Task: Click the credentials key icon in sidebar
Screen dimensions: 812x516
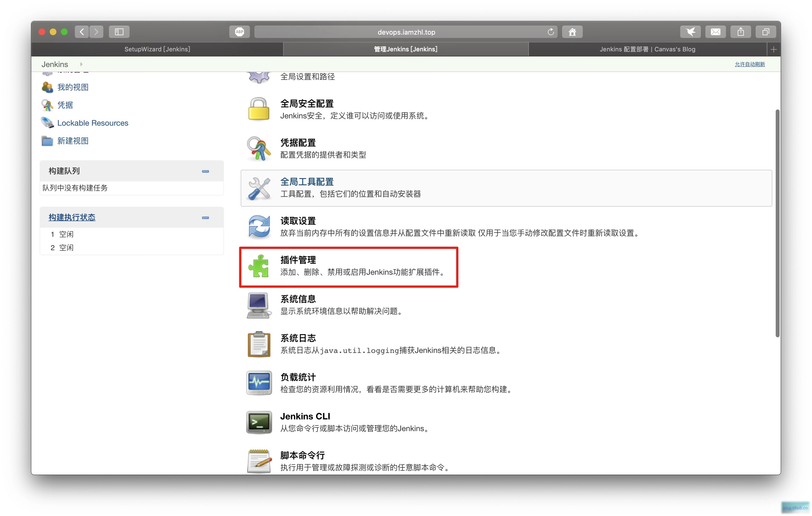Action: pyautogui.click(x=47, y=105)
